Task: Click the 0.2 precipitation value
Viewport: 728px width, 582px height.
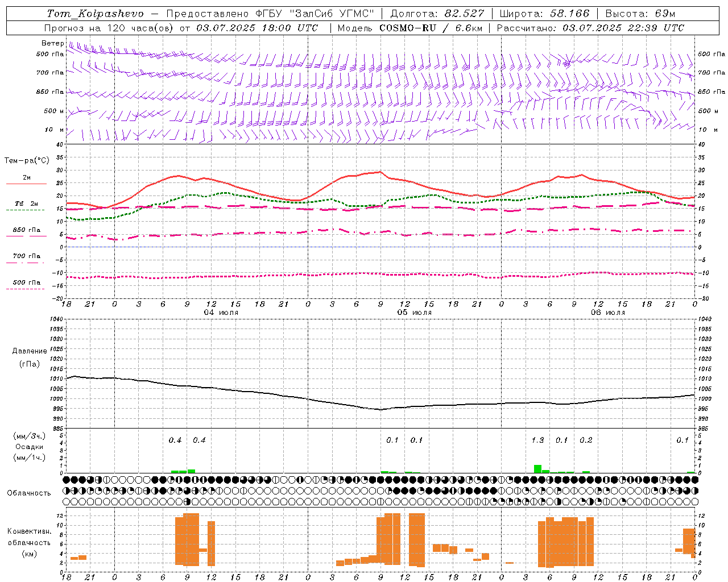Action: click(586, 440)
